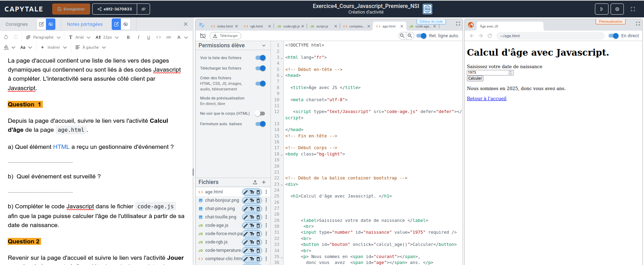Click reload icon in preview pane

pyautogui.click(x=490, y=36)
